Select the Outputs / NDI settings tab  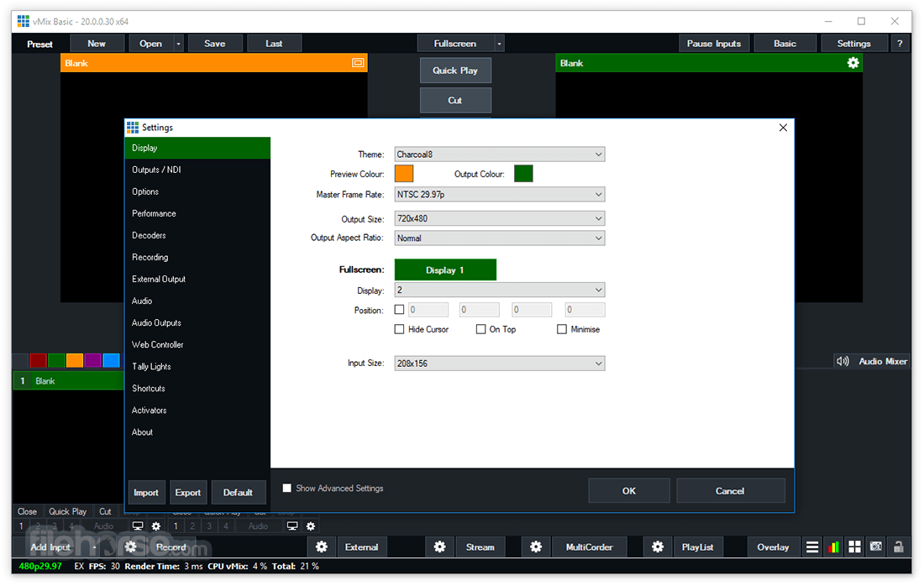(197, 170)
